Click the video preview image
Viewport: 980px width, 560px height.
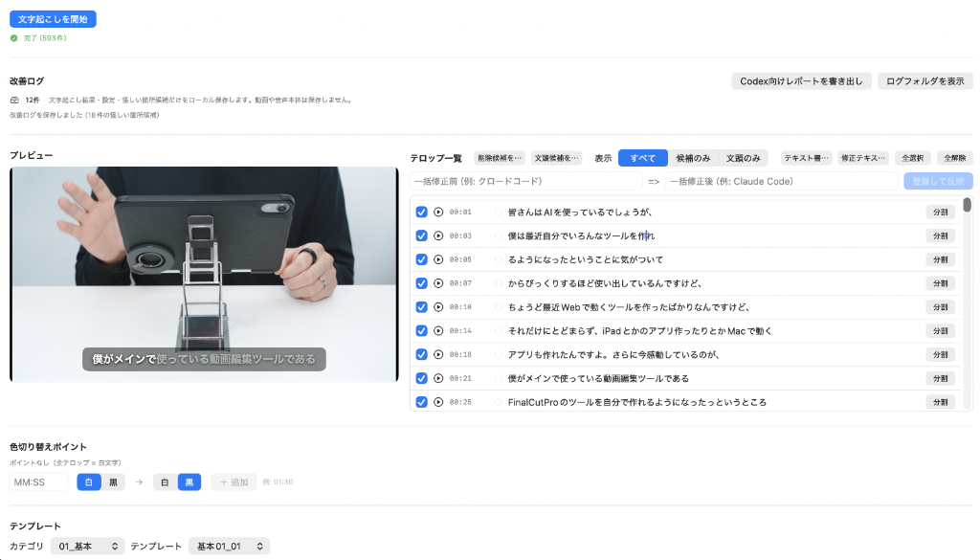pos(204,274)
